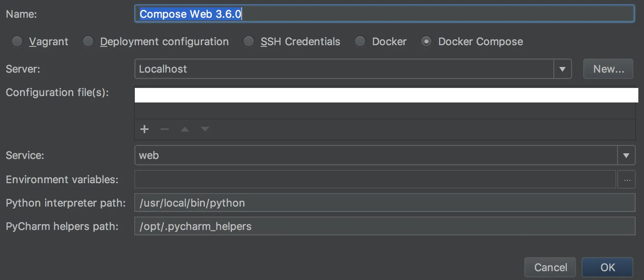Screen dimensions: 644x280
Task: Click the Environment variables input field
Action: coord(375,180)
